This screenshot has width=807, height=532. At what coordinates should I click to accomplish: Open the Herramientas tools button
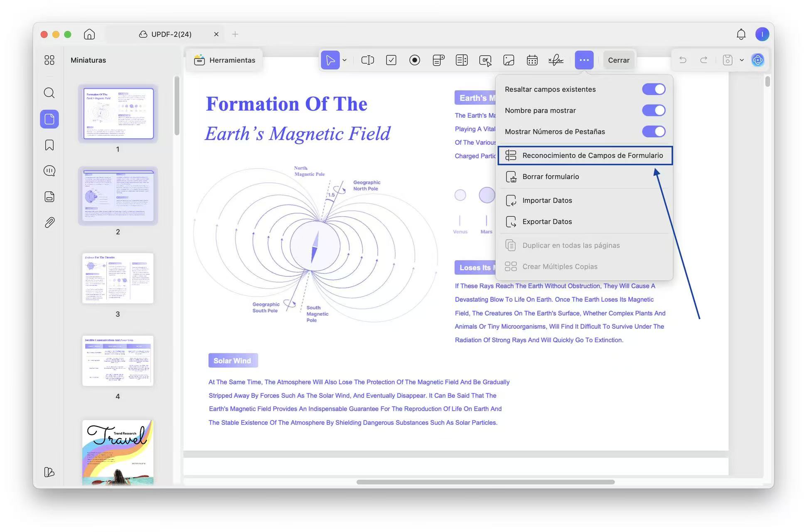pos(224,60)
